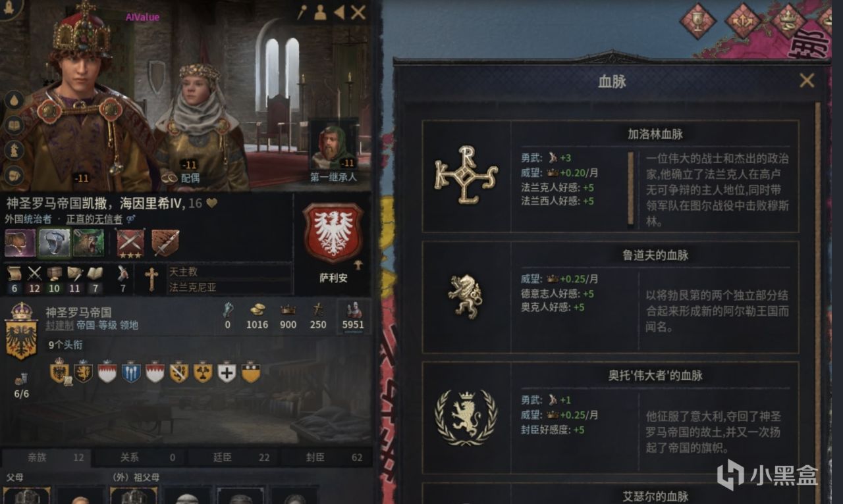Open the 天主教 faith cross icon
Image resolution: width=843 pixels, height=504 pixels.
point(151,279)
